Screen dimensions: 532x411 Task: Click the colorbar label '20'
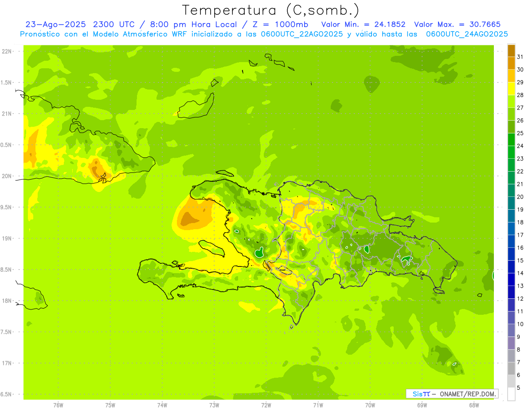520,197
